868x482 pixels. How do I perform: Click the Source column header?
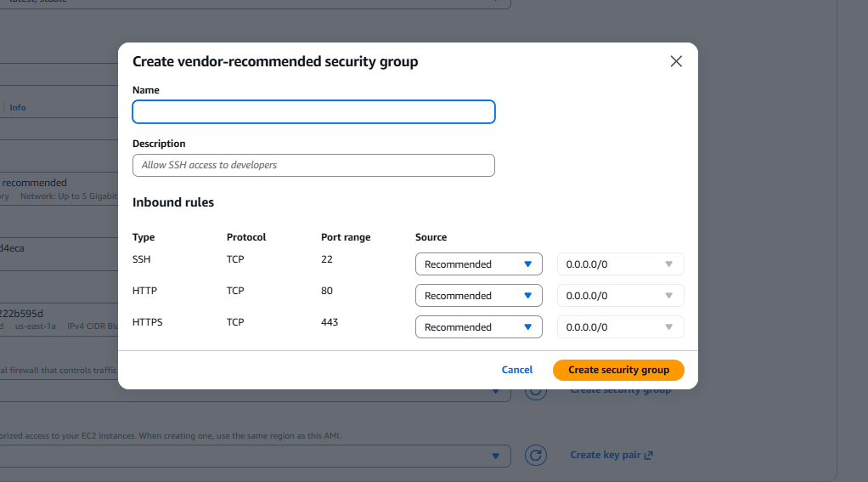pos(431,237)
